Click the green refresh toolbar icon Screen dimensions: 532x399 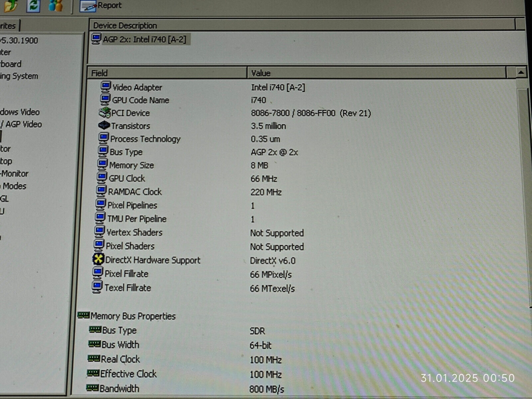pos(33,6)
